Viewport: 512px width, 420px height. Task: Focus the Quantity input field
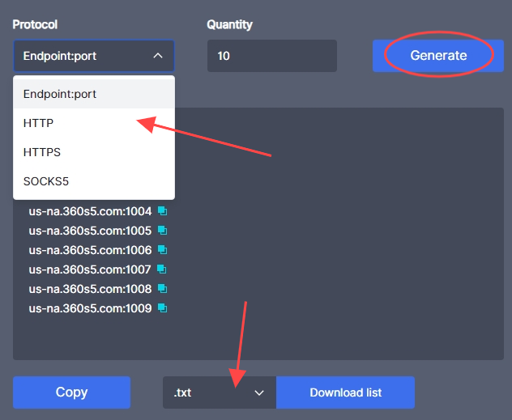pos(271,56)
